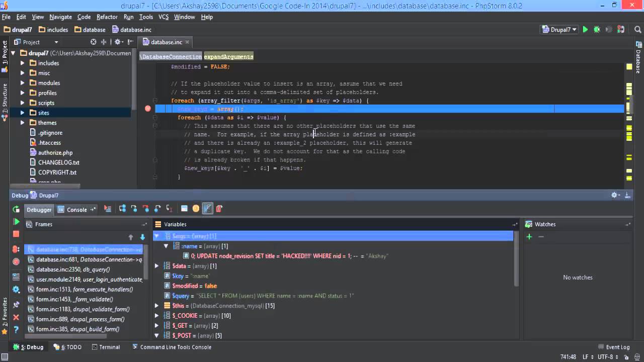Click the Run to Cursor icon
Screen dimensions: 644x362
(x=169, y=209)
